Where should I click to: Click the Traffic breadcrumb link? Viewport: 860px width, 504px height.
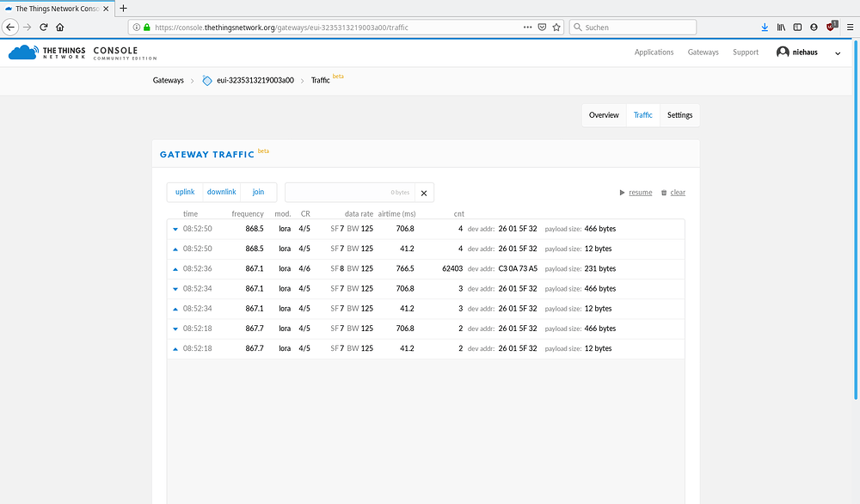320,81
